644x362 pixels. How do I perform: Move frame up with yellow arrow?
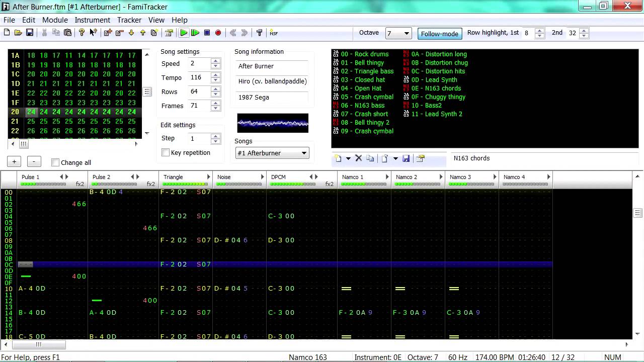[x=143, y=33]
